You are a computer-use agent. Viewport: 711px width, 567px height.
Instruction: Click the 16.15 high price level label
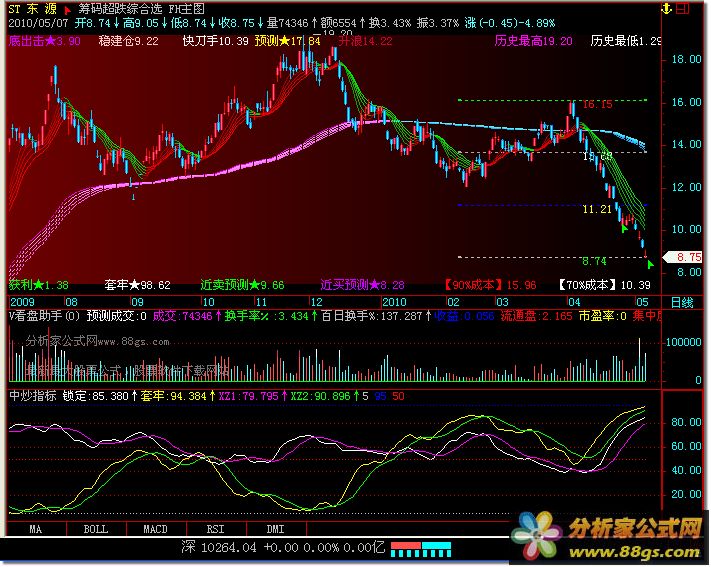tap(597, 104)
